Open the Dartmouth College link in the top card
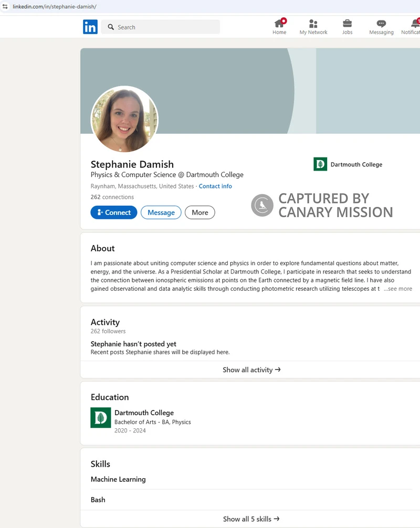 coord(356,164)
